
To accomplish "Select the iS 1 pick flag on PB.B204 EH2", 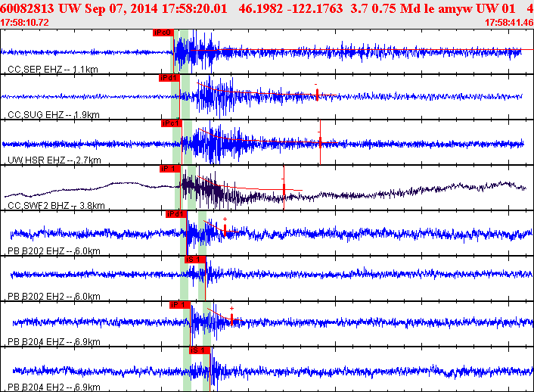I will pos(200,350).
